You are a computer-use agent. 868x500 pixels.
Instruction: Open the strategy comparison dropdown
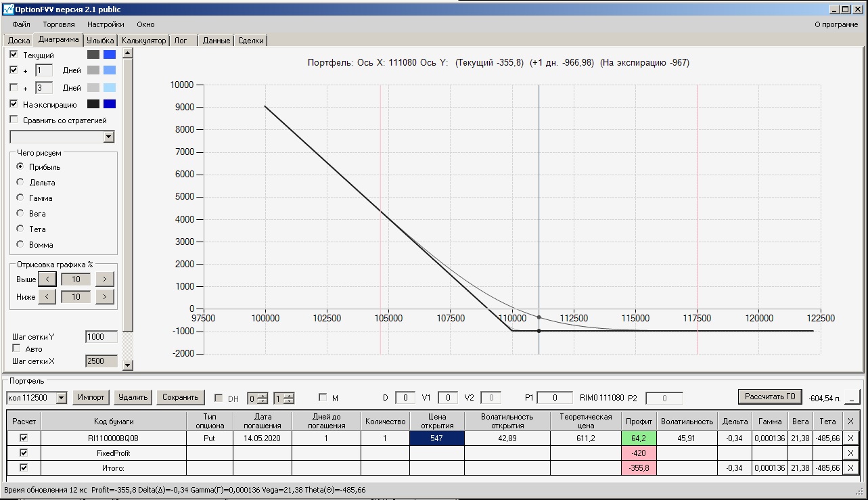coord(108,137)
